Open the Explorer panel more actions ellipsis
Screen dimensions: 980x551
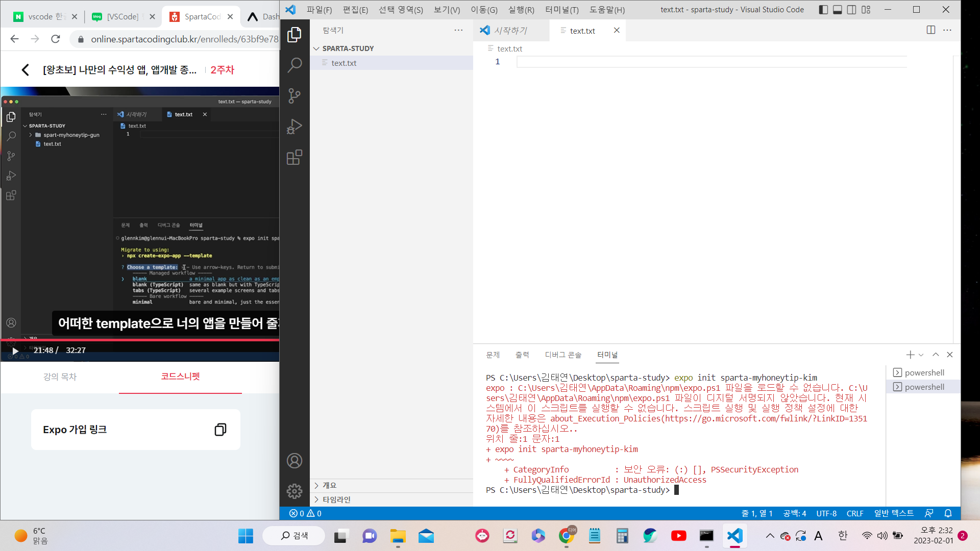[458, 30]
